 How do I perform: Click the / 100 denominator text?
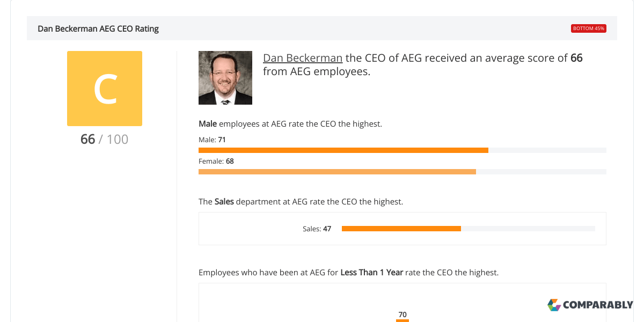click(114, 139)
